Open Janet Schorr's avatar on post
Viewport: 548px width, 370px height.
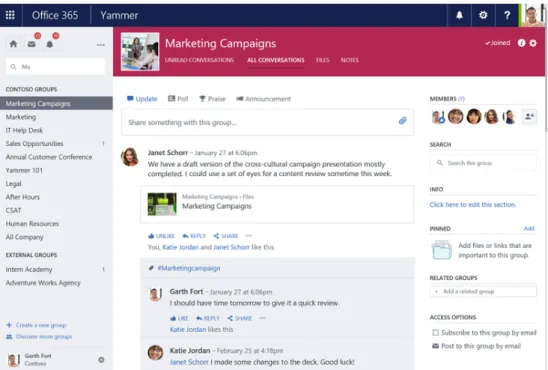coord(130,157)
